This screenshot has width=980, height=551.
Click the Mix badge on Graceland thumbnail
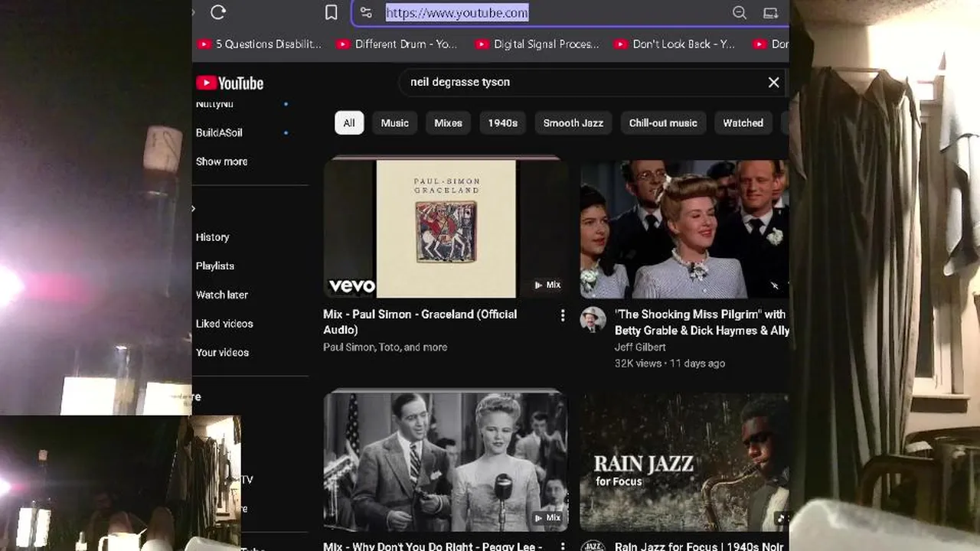547,285
